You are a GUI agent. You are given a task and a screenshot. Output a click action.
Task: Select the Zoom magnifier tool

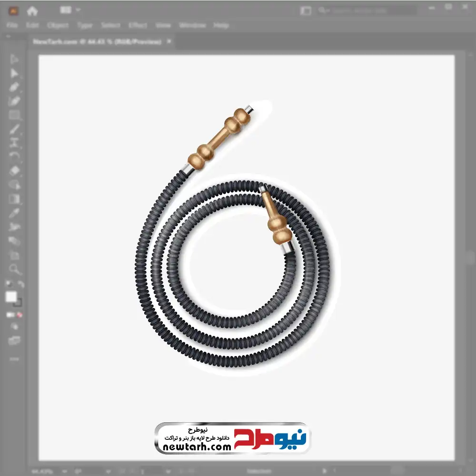point(14,269)
